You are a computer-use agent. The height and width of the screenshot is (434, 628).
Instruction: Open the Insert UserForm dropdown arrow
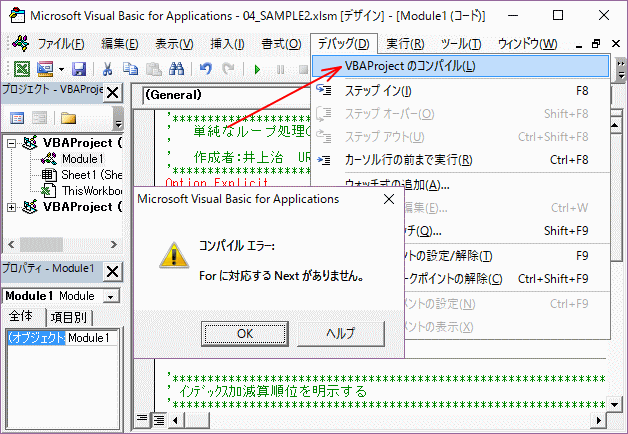pos(61,70)
